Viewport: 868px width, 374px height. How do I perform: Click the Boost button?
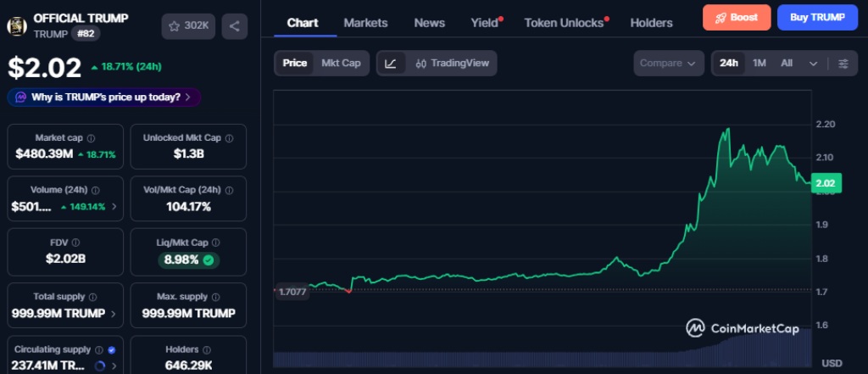coord(737,17)
